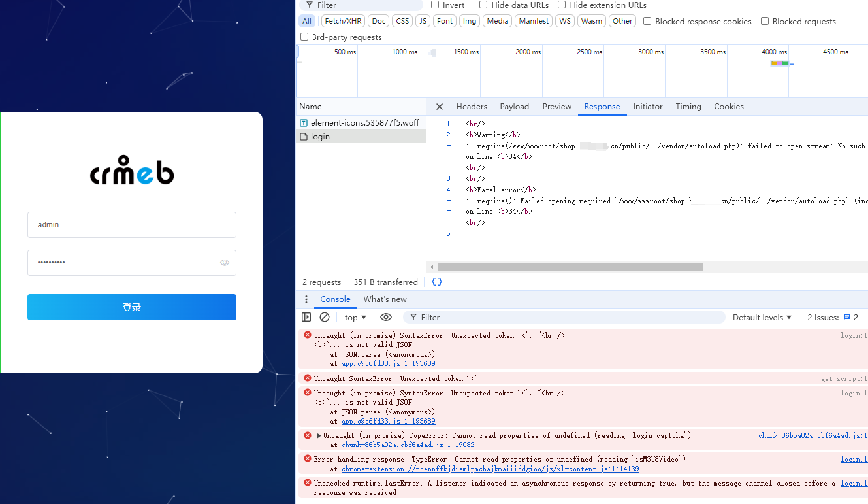Image resolution: width=868 pixels, height=504 pixels.
Task: Filter by Font requests
Action: click(445, 21)
